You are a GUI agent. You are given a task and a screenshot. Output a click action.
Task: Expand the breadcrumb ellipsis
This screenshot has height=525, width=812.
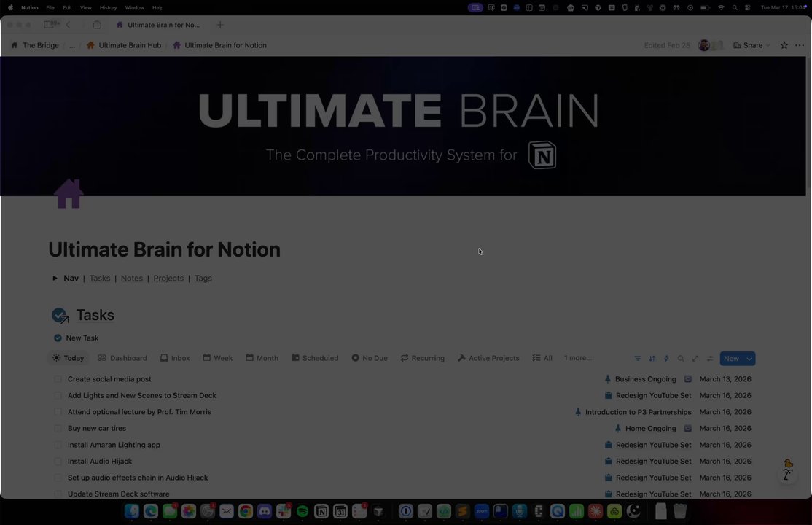click(72, 45)
